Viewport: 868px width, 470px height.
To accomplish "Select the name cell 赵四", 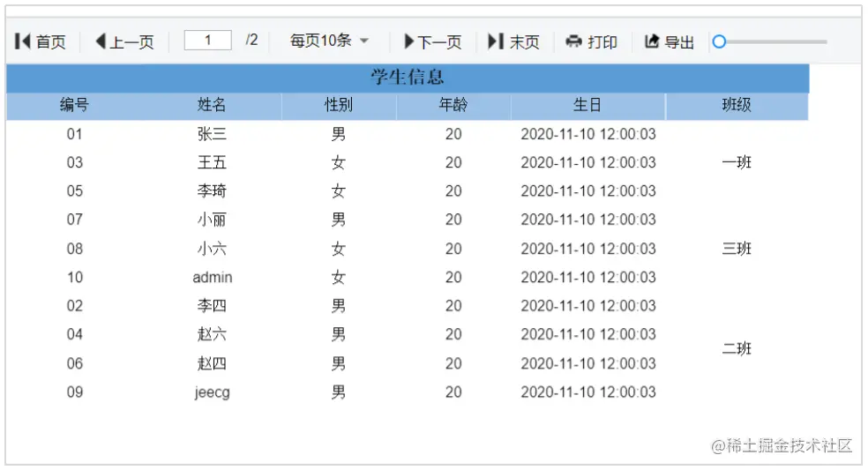I will 212,363.
